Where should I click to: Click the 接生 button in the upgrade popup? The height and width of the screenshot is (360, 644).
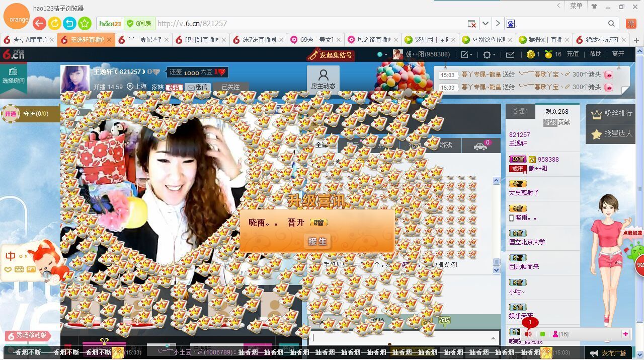pos(317,241)
